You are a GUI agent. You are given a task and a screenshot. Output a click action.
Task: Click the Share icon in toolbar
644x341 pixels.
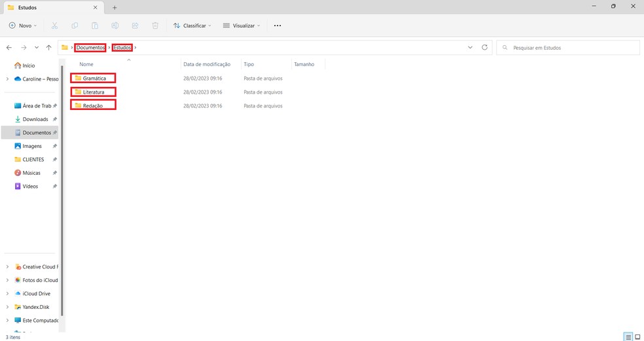click(x=135, y=26)
